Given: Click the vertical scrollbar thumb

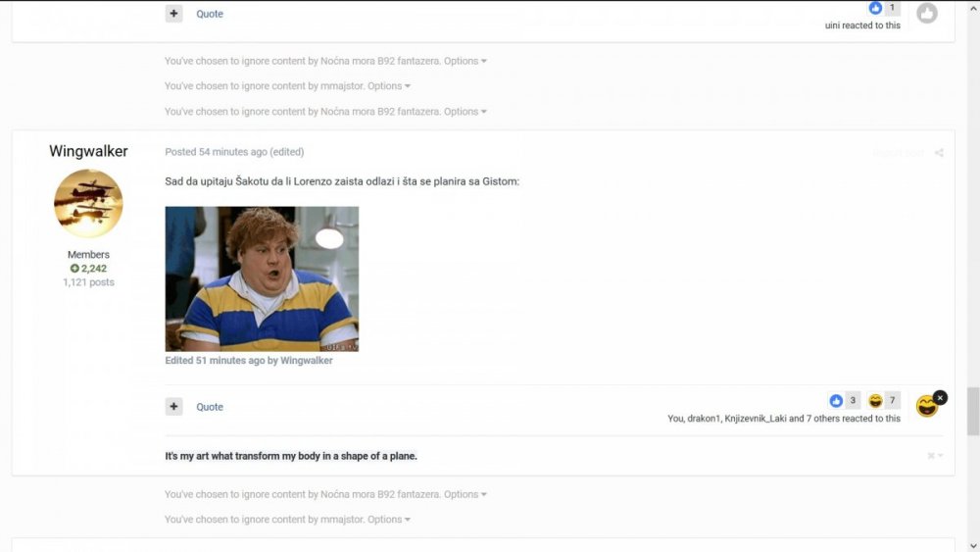Looking at the screenshot, I should 973,412.
